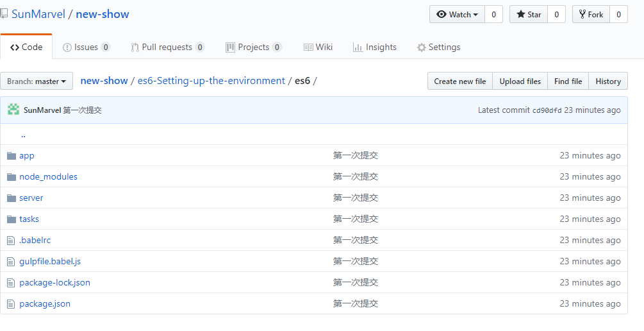The height and width of the screenshot is (331, 644).
Task: Open the Projects tab
Action: [254, 47]
